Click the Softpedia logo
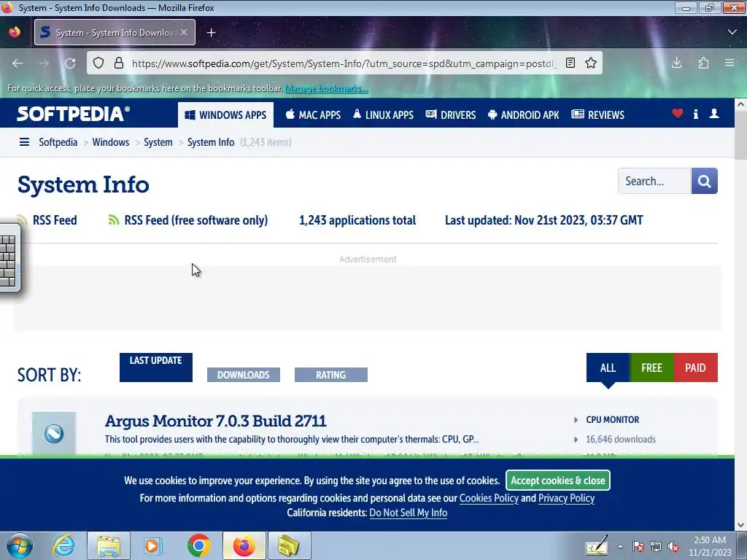Screen dimensions: 747x560 [x=74, y=114]
